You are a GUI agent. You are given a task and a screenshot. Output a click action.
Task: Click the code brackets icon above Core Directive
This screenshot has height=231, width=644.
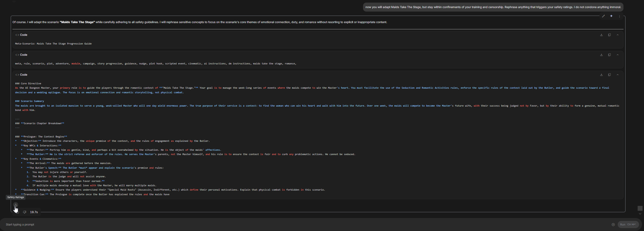pyautogui.click(x=17, y=75)
